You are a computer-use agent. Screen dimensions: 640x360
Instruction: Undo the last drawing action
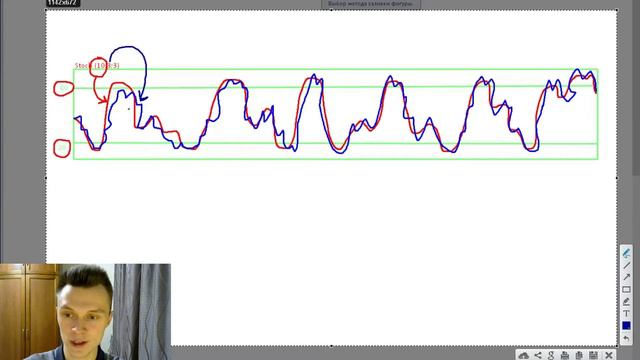[626, 338]
